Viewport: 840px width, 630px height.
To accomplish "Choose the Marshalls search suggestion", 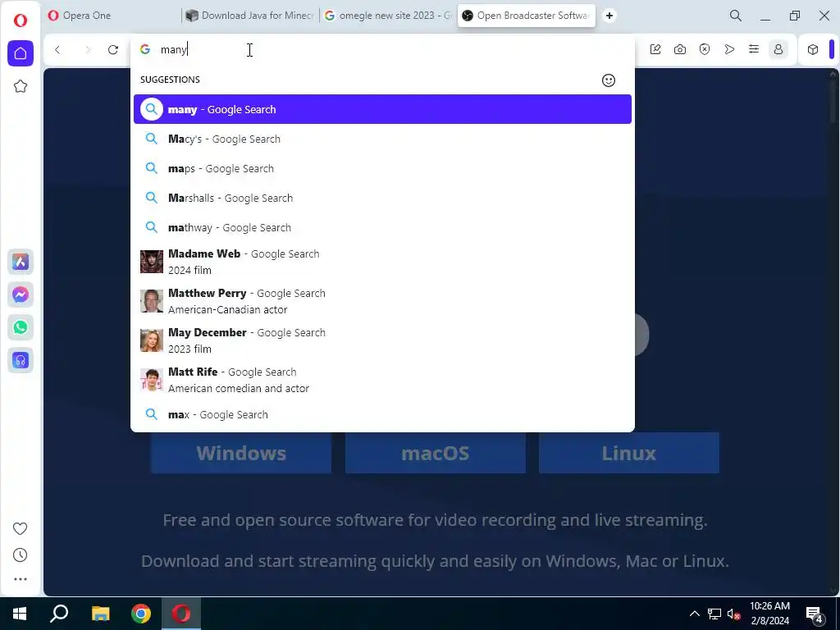I will pyautogui.click(x=382, y=198).
